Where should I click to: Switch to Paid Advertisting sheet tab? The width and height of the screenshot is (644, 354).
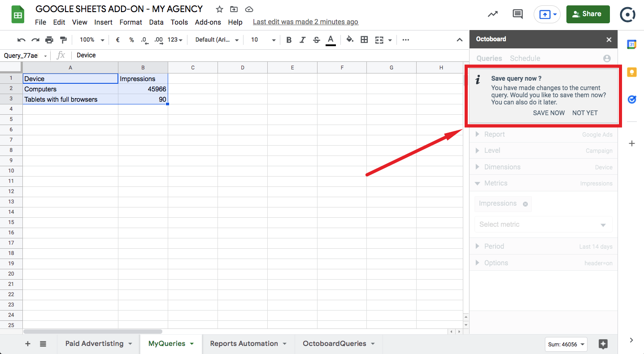pyautogui.click(x=94, y=344)
